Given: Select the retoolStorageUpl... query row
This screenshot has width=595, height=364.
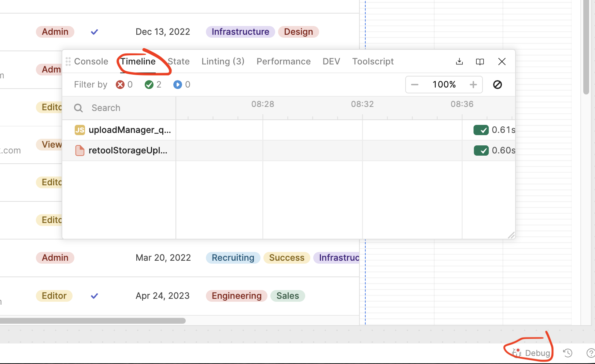Looking at the screenshot, I should [x=127, y=151].
